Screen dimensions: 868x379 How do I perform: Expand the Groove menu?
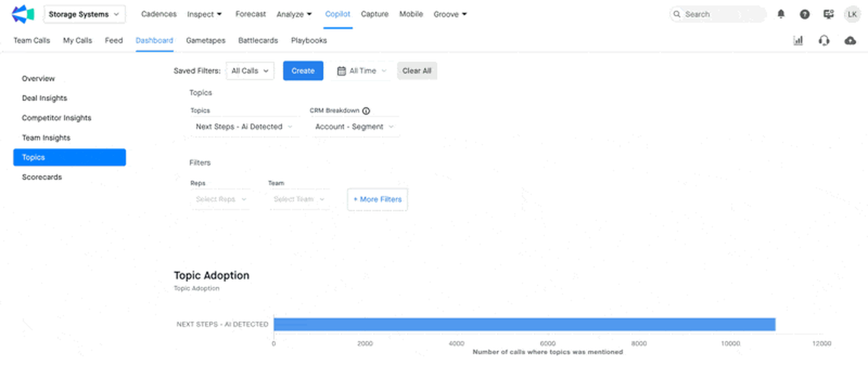(x=451, y=14)
